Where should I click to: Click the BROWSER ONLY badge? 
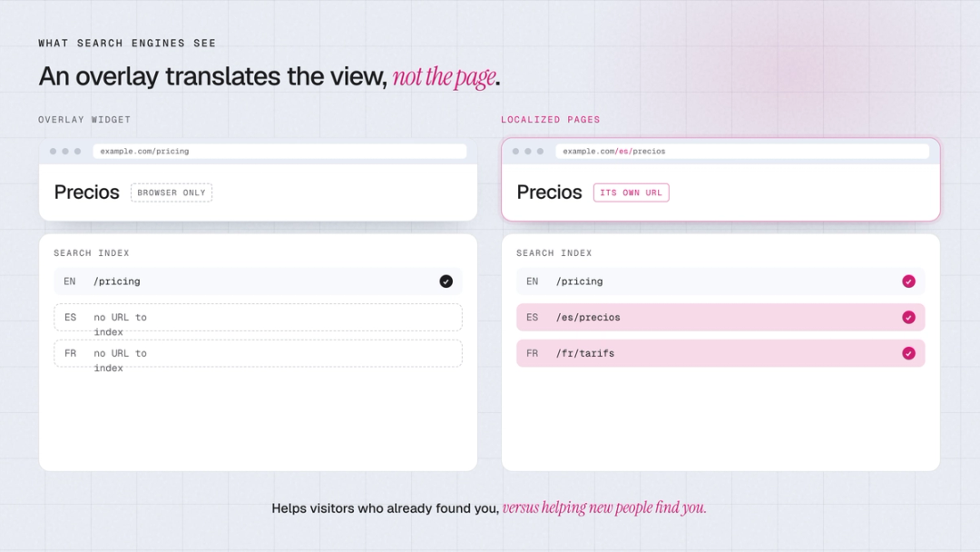point(171,192)
